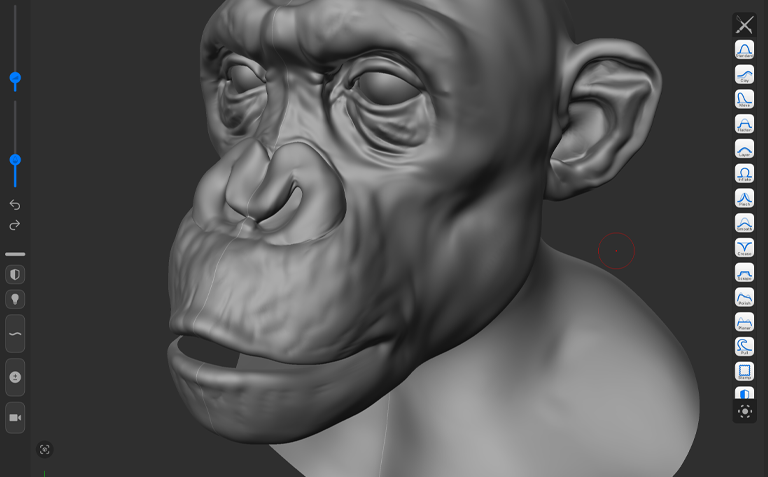768x477 pixels.
Task: Select the Planar brush
Action: 744,322
